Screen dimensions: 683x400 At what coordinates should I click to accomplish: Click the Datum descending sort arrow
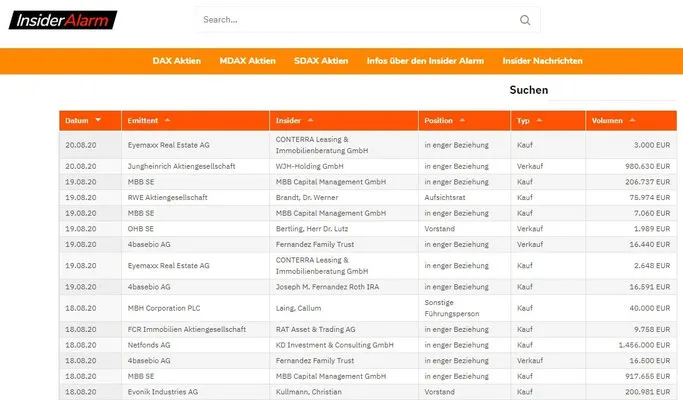[x=98, y=120]
